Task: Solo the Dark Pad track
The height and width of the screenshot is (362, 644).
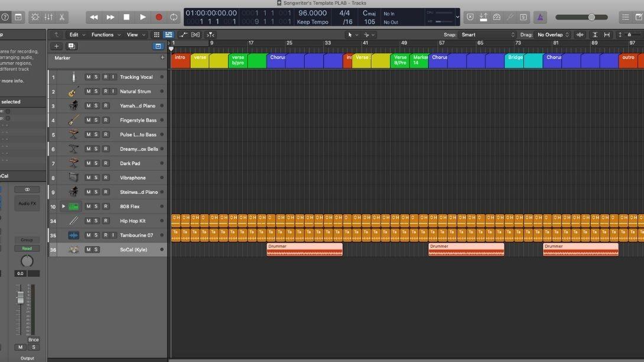Action: (96, 163)
